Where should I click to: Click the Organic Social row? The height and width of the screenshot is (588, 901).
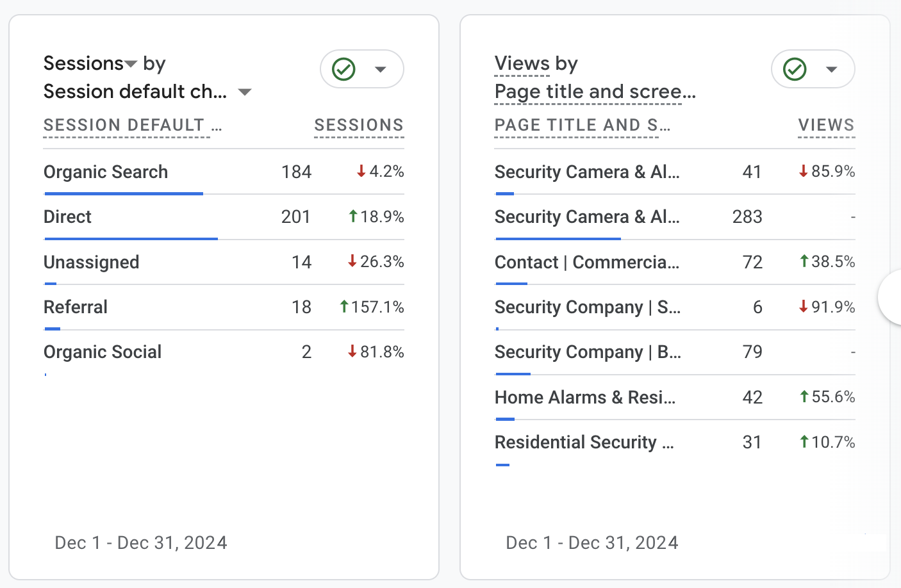coord(103,352)
